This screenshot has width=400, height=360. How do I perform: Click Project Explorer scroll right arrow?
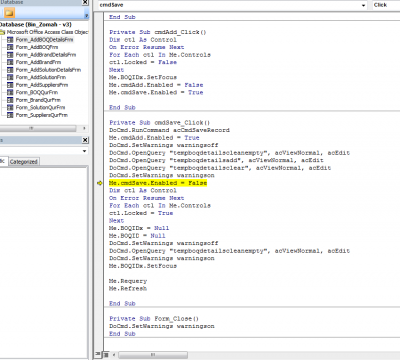click(x=84, y=128)
